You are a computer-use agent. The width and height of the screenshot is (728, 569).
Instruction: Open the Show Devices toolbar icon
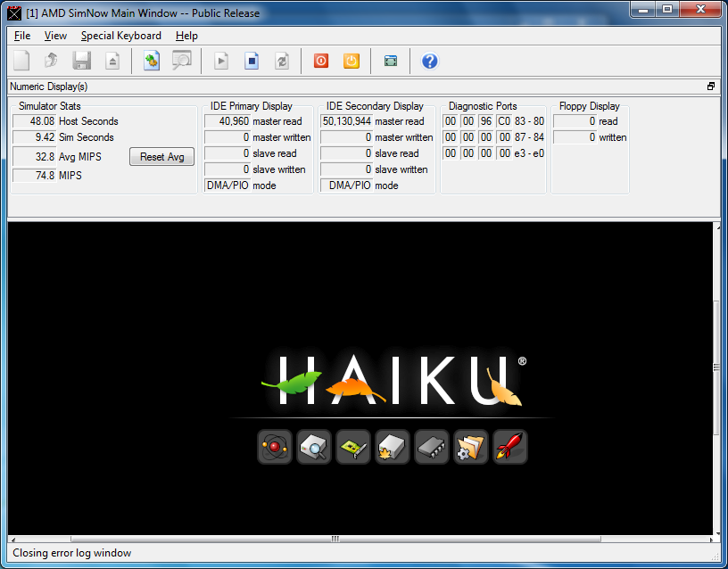tap(152, 61)
